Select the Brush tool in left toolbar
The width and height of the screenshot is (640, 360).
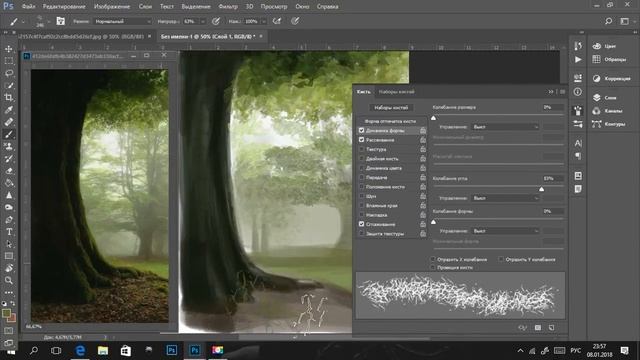coord(9,134)
